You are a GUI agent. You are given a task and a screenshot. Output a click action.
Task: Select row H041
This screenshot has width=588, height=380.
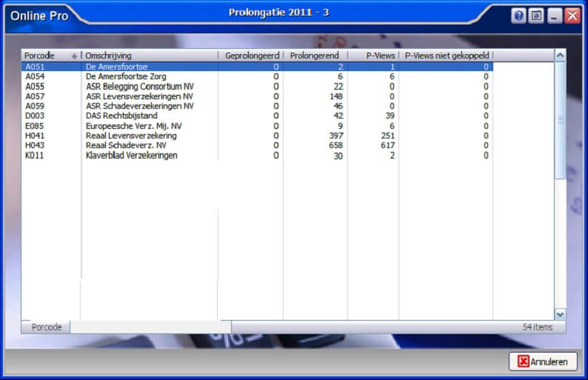(x=257, y=136)
